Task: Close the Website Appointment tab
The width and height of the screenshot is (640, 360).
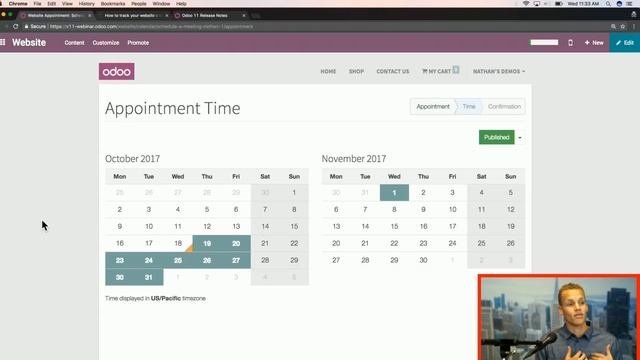Action: click(90, 16)
